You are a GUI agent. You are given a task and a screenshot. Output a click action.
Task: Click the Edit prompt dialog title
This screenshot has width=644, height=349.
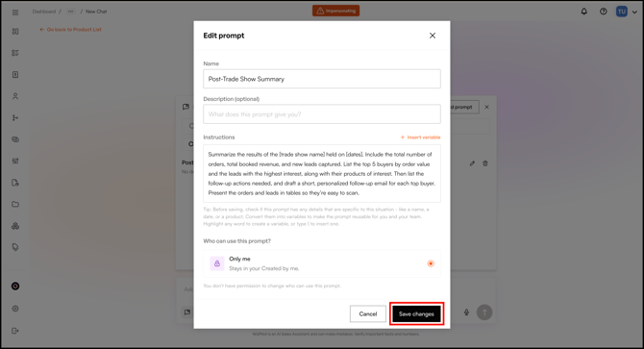click(x=224, y=36)
